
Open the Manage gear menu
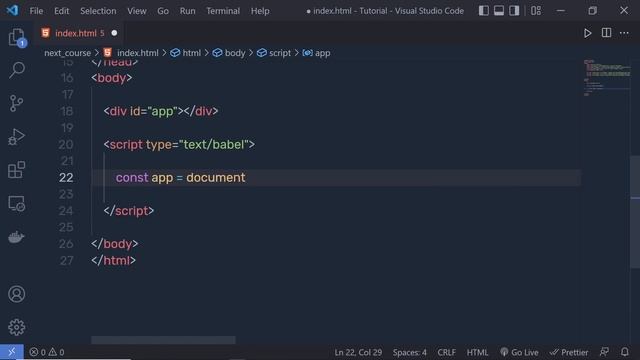[x=17, y=327]
